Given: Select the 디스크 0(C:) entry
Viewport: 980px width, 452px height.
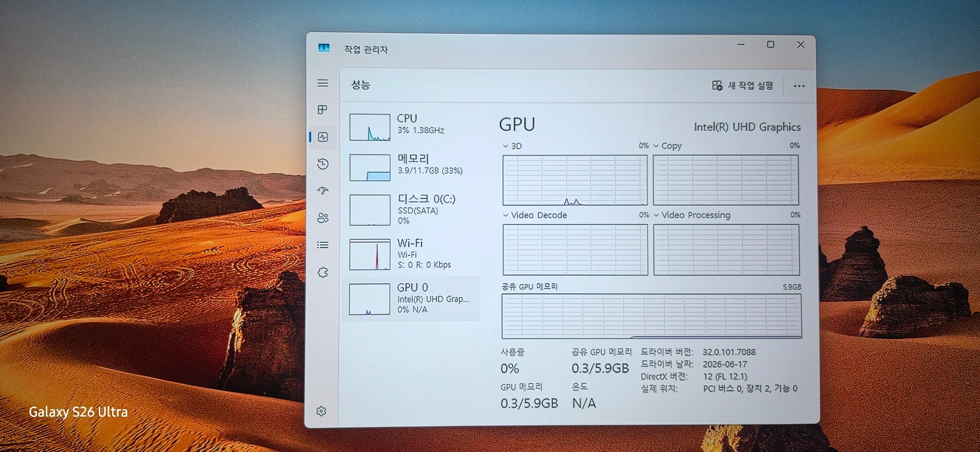Looking at the screenshot, I should point(411,210).
